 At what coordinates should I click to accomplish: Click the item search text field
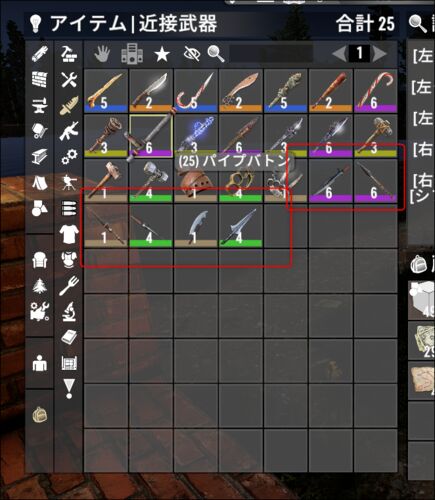pyautogui.click(x=271, y=53)
